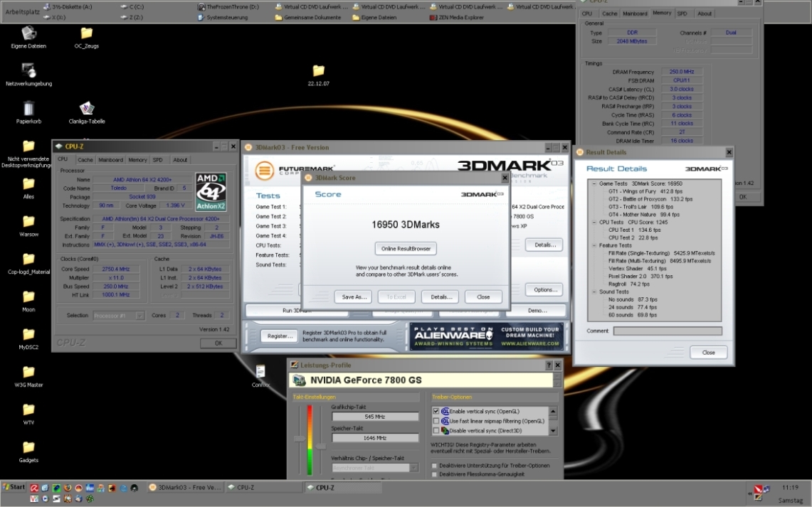Click Save As... in 3DMark Score dialog

point(354,297)
